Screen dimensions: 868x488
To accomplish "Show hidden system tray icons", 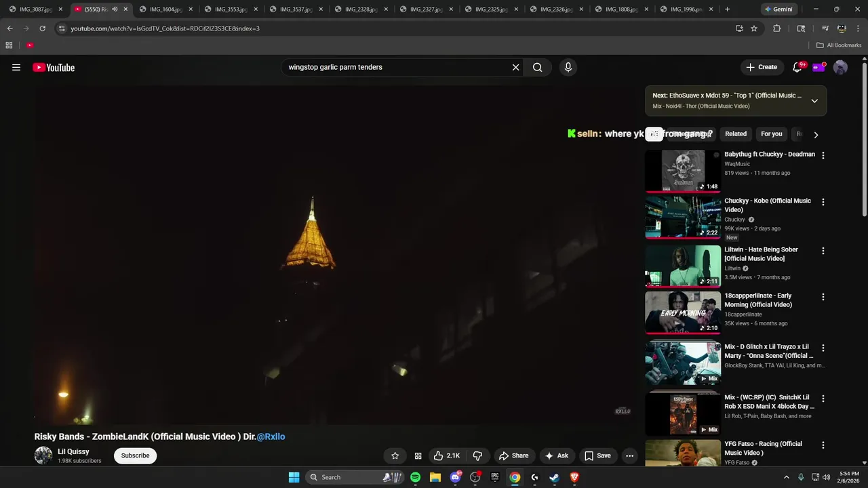I will [x=787, y=477].
